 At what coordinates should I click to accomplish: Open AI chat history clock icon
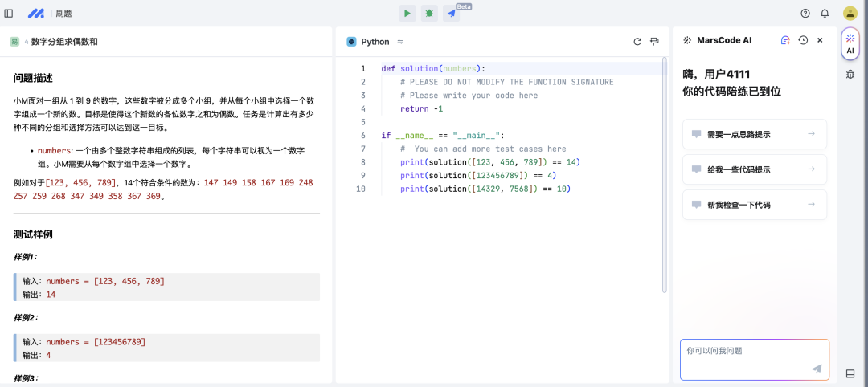coord(803,40)
